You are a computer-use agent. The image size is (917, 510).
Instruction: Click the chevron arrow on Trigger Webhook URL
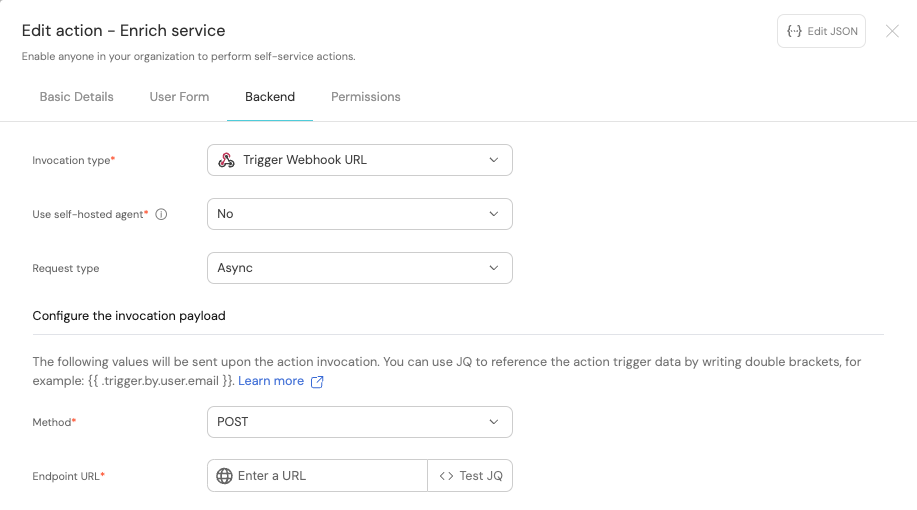coord(493,160)
